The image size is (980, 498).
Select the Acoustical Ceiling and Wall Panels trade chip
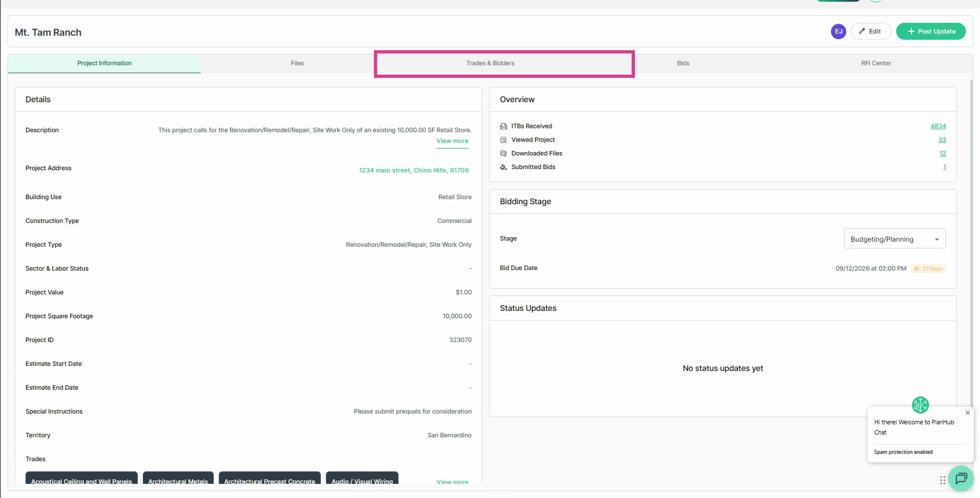click(x=82, y=478)
